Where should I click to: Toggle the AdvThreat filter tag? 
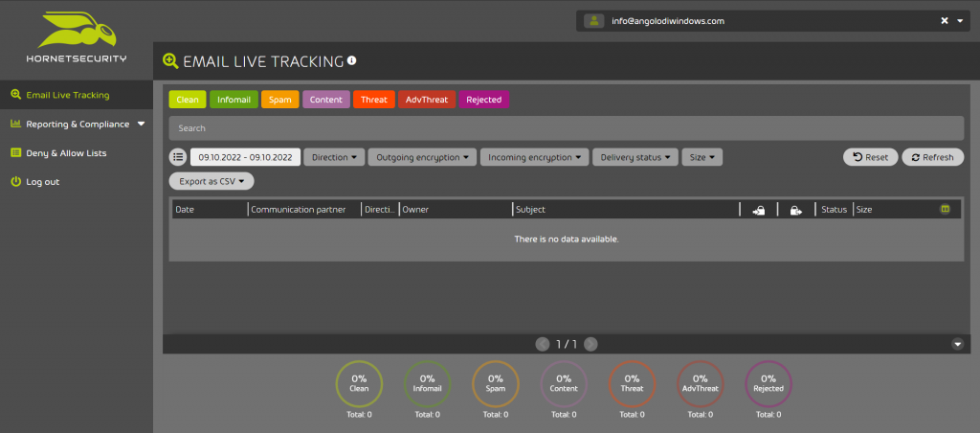427,100
